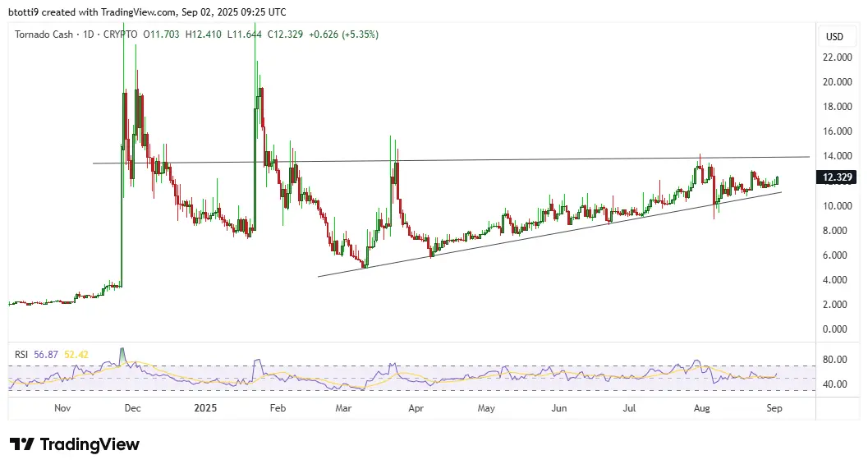Click the Jul date axis label
Screen dimensions: 868x469
point(629,408)
